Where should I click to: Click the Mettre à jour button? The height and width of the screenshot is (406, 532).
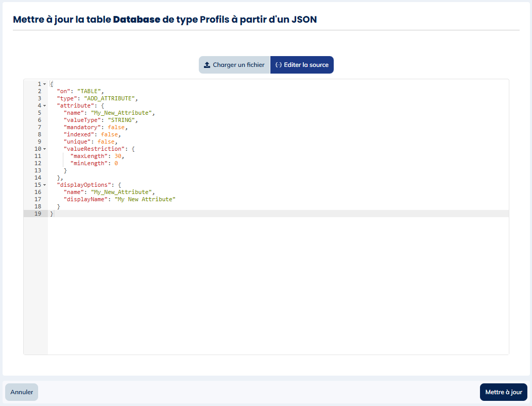pos(503,392)
